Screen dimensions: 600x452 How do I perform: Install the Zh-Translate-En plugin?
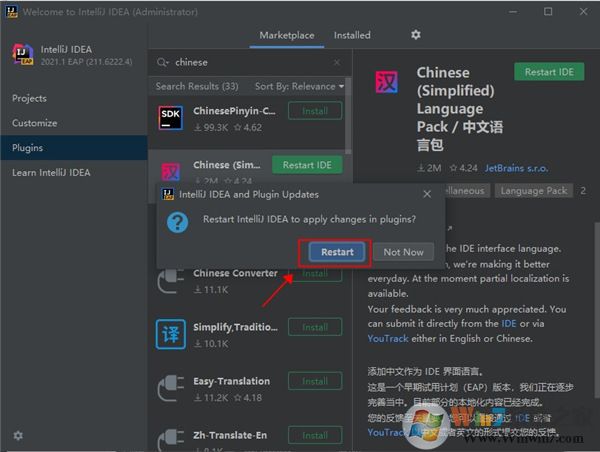(315, 435)
